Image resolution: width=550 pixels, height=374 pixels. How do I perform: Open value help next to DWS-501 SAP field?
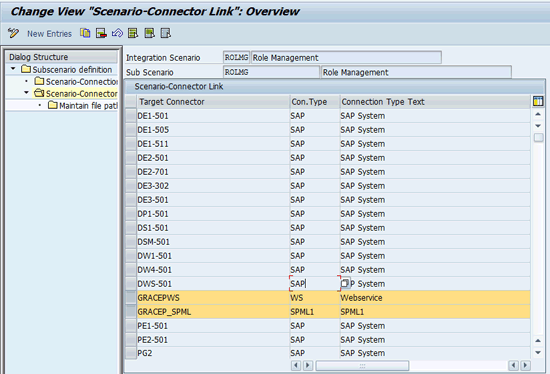coord(345,283)
